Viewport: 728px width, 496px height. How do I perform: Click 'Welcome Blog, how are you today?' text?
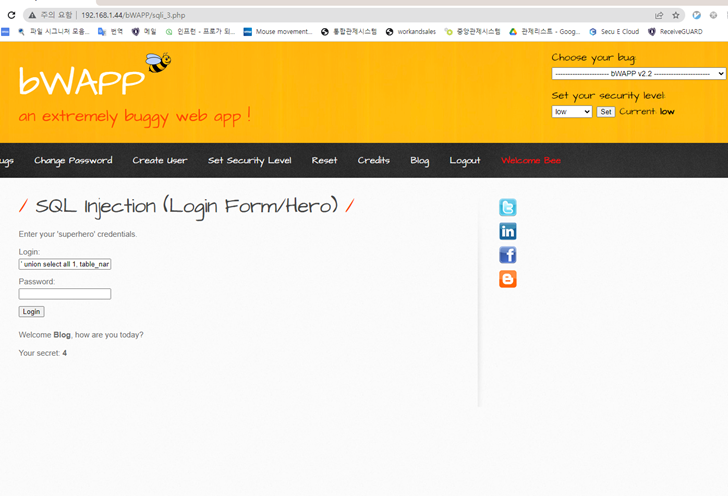(81, 335)
